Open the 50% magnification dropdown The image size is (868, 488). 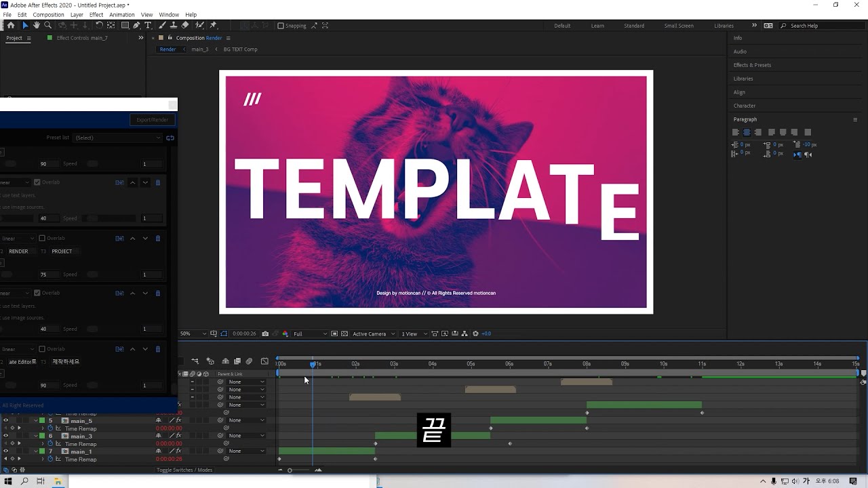coord(194,333)
